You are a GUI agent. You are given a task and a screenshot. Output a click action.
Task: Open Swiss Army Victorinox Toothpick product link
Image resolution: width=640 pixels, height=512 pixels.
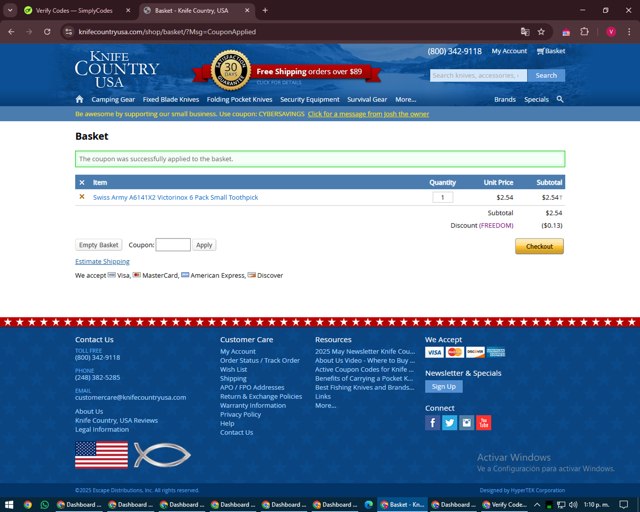(x=176, y=197)
